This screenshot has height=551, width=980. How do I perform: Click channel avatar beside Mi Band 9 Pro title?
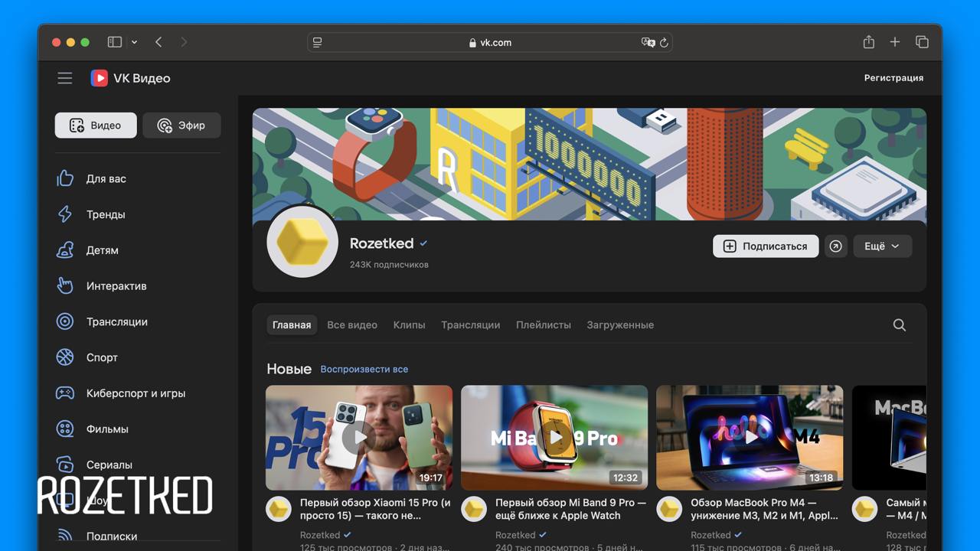[x=474, y=510]
